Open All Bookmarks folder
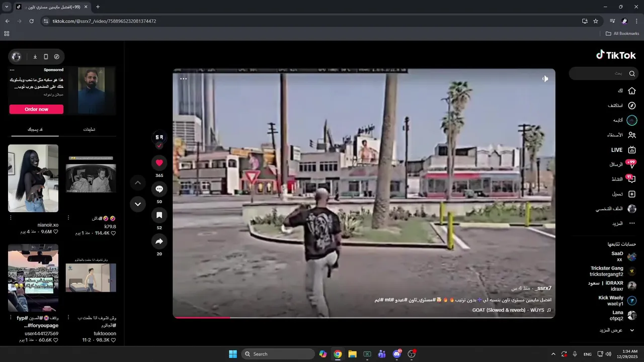Image resolution: width=644 pixels, height=362 pixels. coord(622,34)
